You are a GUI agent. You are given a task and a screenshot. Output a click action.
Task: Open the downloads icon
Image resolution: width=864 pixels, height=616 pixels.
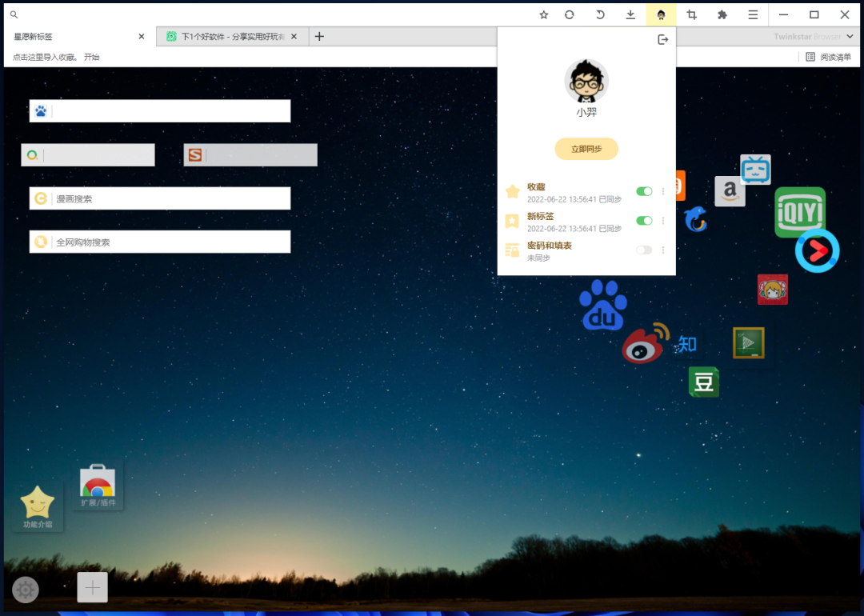630,15
